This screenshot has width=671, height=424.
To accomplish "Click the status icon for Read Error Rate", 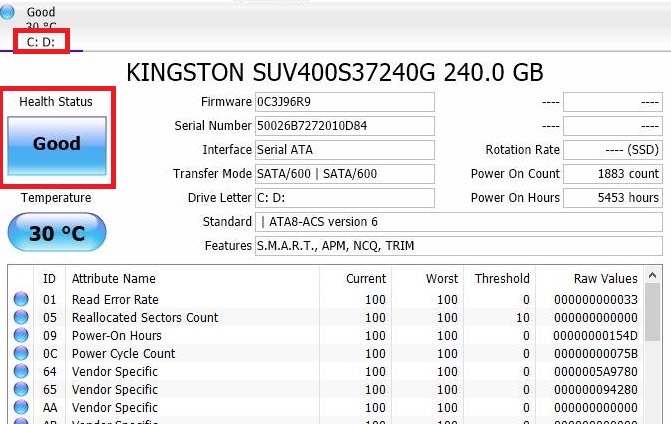I will pos(21,299).
